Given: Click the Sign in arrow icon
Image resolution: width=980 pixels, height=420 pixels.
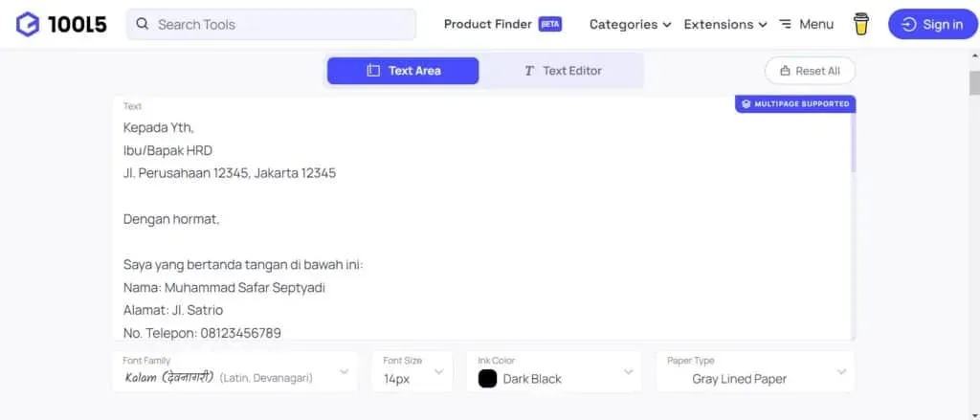Looking at the screenshot, I should [908, 25].
